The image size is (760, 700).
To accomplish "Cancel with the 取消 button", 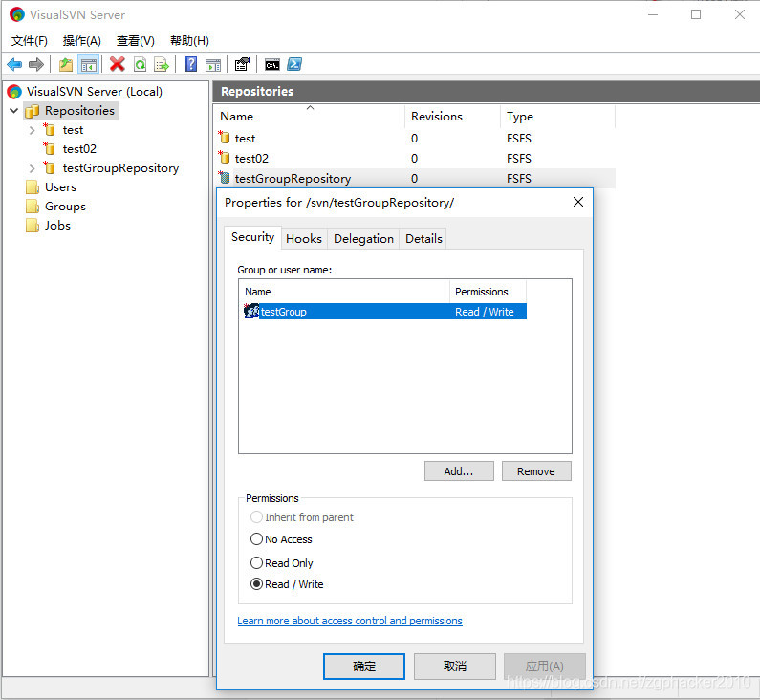I will [x=455, y=667].
